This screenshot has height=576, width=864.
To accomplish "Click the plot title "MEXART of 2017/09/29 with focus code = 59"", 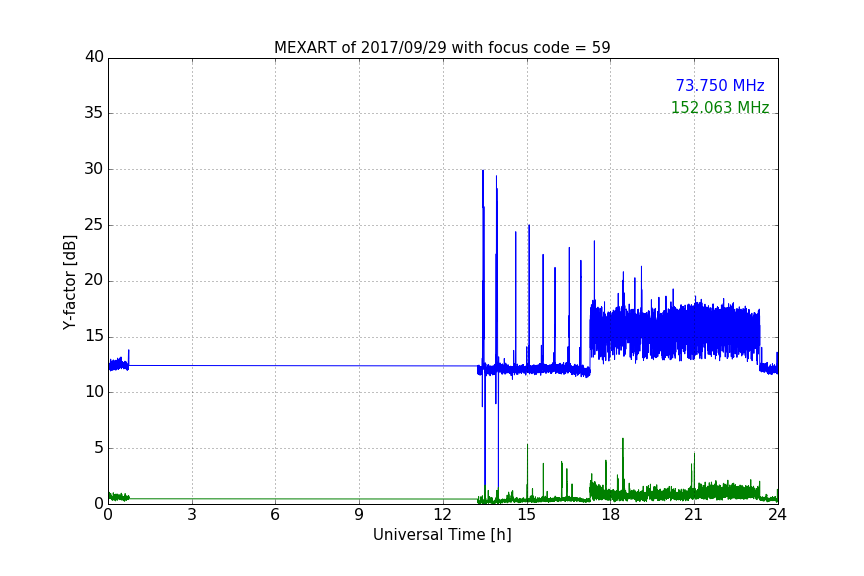I will click(x=442, y=47).
